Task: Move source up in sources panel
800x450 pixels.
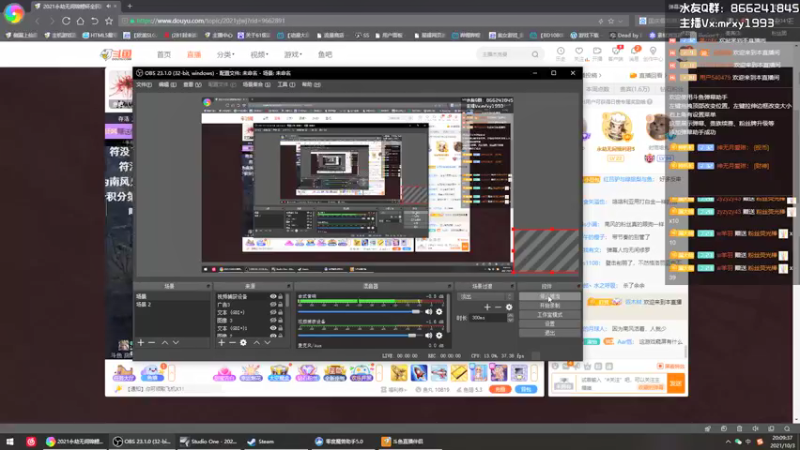Action: point(257,343)
